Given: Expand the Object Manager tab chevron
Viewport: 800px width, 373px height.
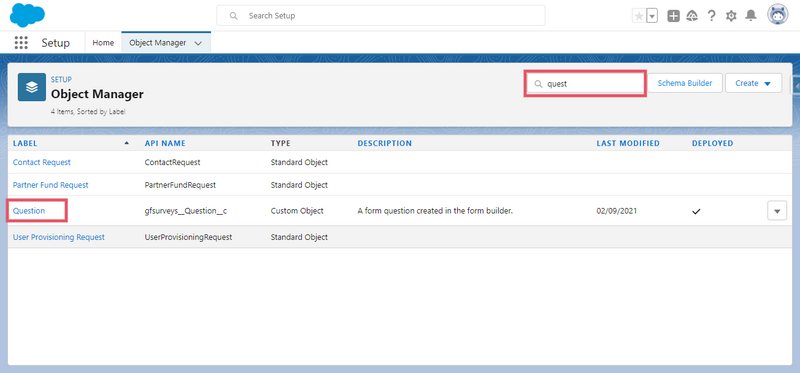Looking at the screenshot, I should [198, 43].
